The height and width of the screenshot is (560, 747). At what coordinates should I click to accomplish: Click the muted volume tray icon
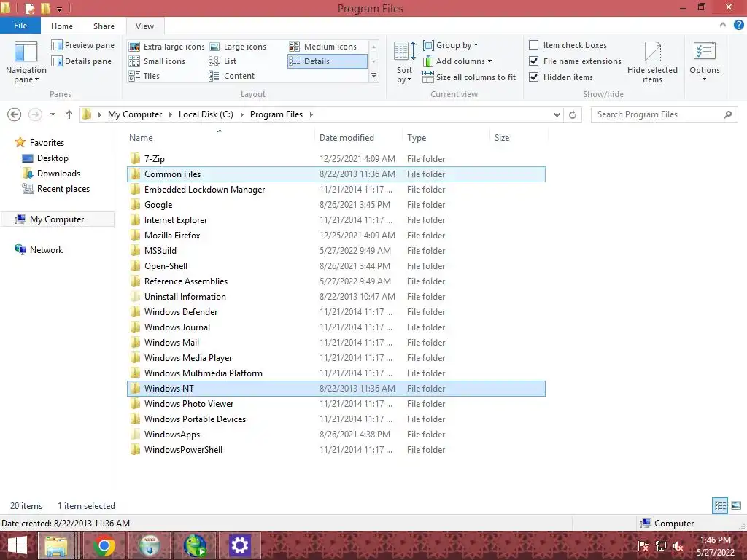pos(678,546)
